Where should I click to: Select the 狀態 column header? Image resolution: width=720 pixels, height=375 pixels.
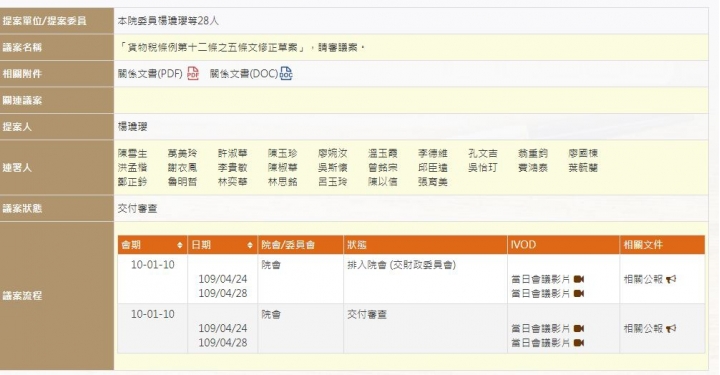coord(425,245)
